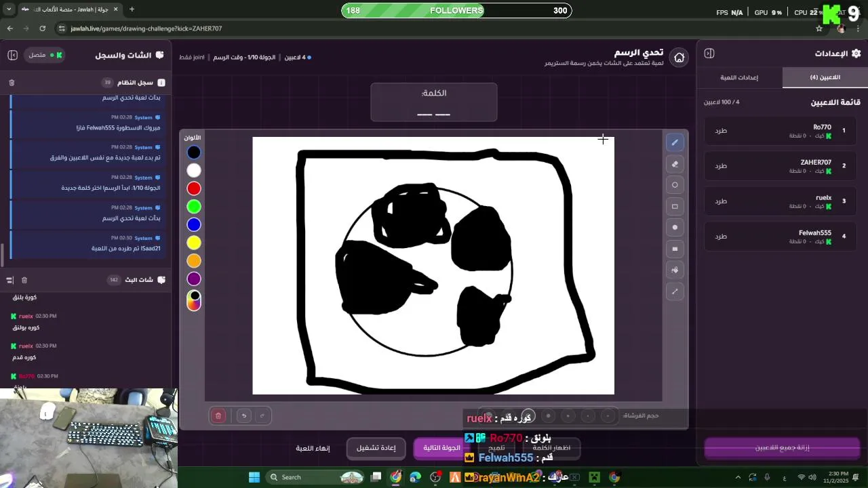
Task: Pick the purple color swatch
Action: (194, 279)
